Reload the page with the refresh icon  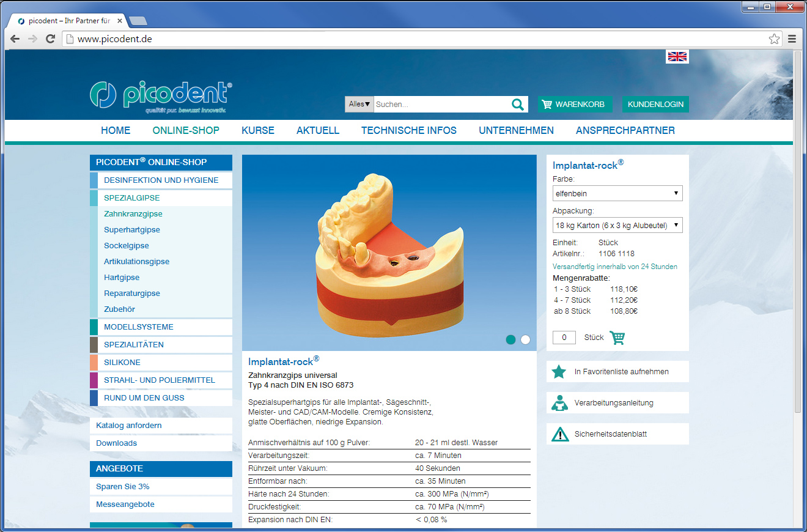click(50, 39)
